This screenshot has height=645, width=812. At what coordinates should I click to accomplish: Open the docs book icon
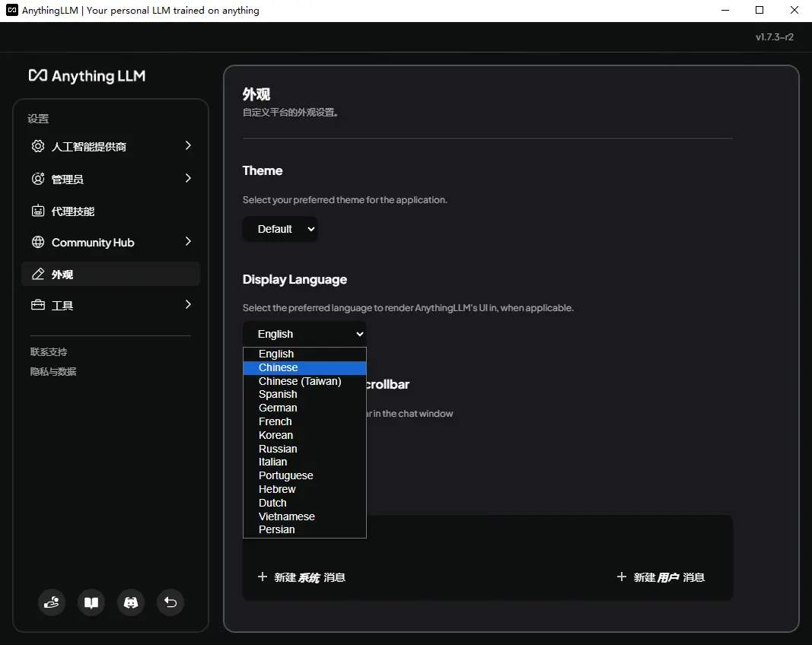pos(91,602)
